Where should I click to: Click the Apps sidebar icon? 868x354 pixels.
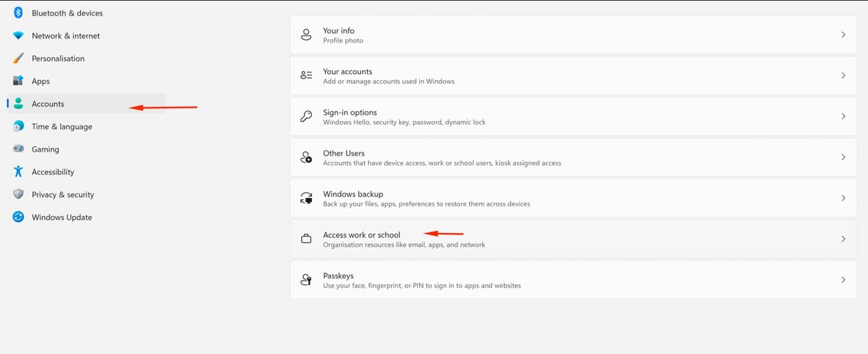[x=19, y=81]
